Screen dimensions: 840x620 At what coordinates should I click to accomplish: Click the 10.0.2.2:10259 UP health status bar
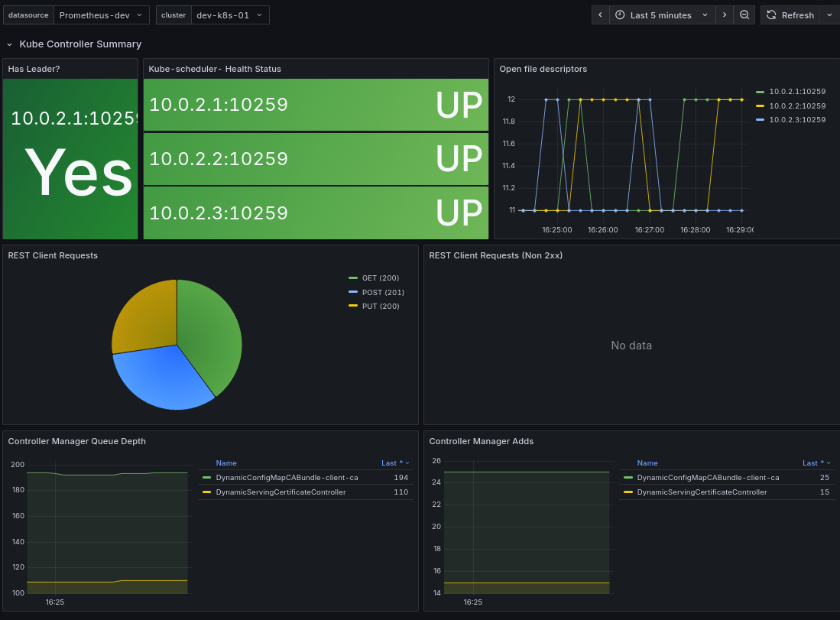(316, 158)
